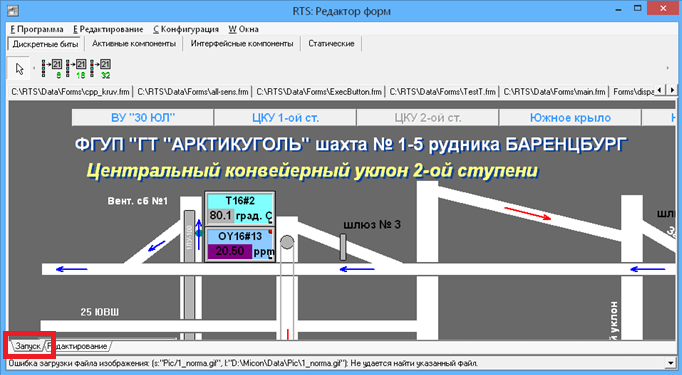Image resolution: width=682 pixels, height=375 pixels.
Task: Open the TestT.frm form tab
Action: pos(442,92)
